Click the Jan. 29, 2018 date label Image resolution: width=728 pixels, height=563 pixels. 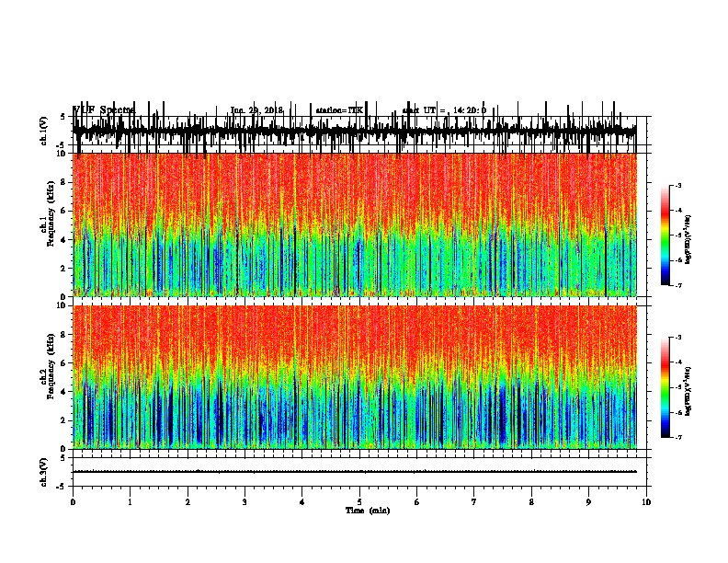[x=256, y=110]
